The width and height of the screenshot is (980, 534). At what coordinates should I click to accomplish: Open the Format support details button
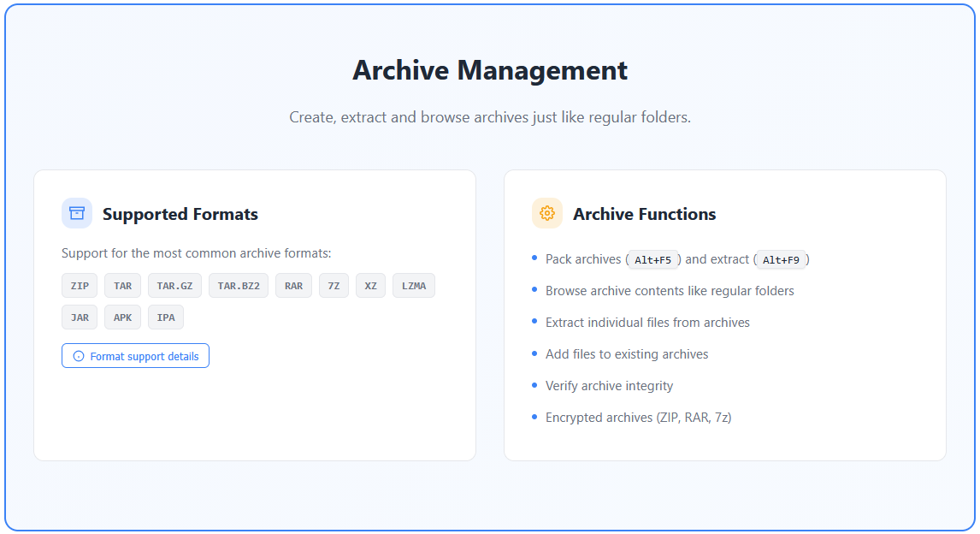[135, 356]
